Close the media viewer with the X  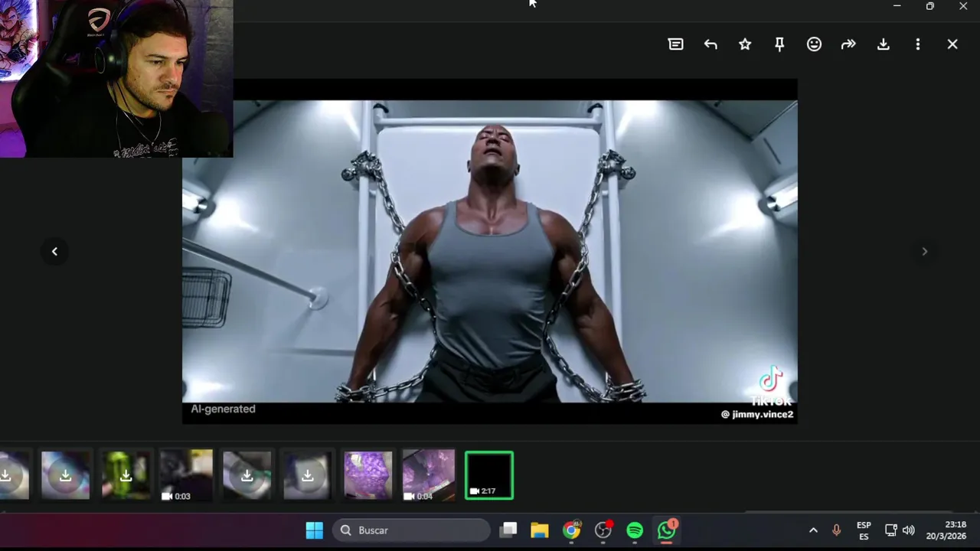[x=952, y=44]
